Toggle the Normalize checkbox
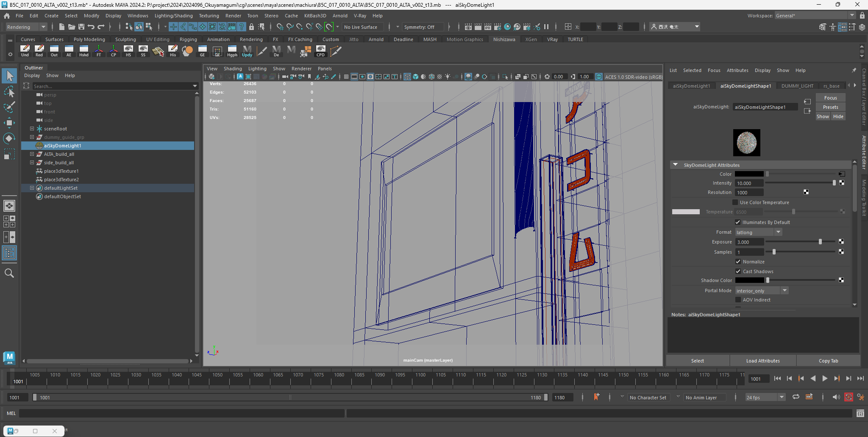The height and width of the screenshot is (437, 868). tap(738, 262)
